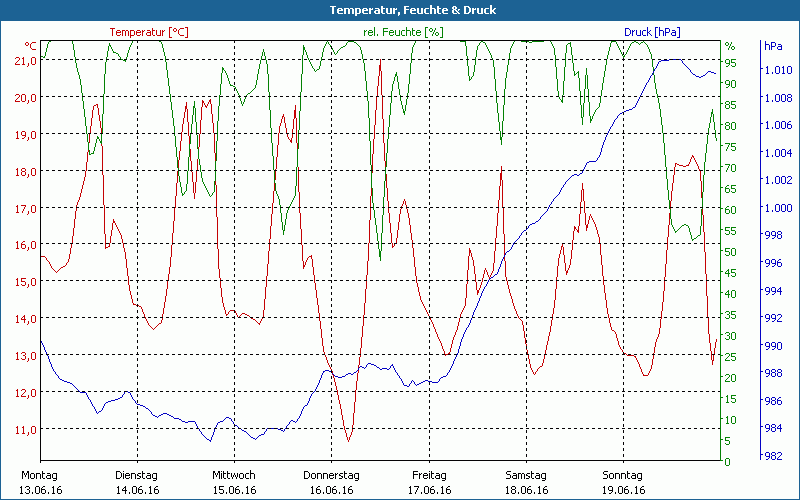The width and height of the screenshot is (800, 500).
Task: Click the date 16.06.16 on the time axis
Action: click(x=331, y=490)
